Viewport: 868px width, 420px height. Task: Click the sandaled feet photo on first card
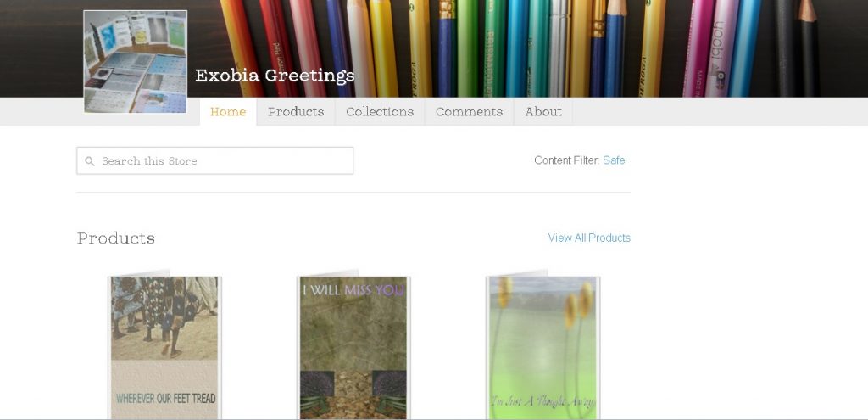164,318
